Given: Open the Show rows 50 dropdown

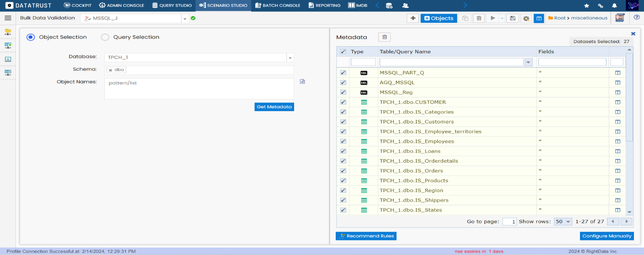Looking at the screenshot, I should click(x=563, y=222).
